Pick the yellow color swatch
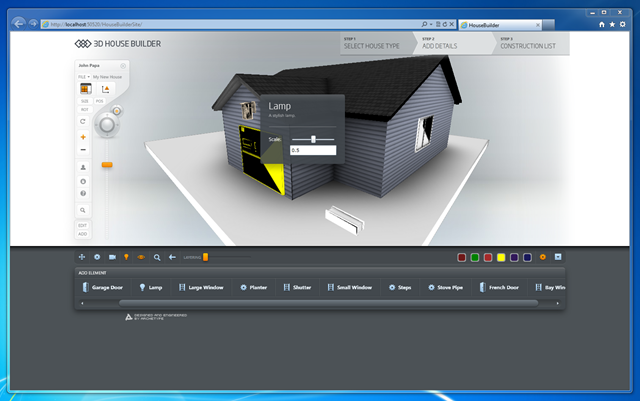This screenshot has height=401, width=640. 501,257
